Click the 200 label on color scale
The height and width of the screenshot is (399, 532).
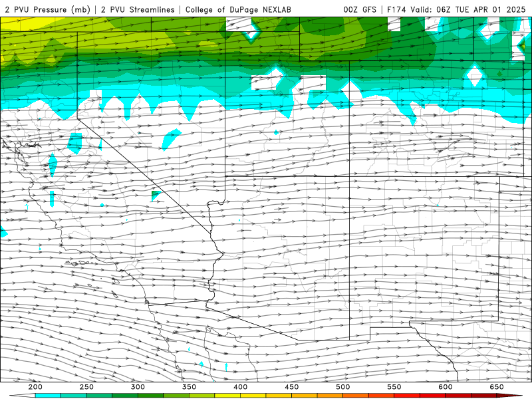[35, 387]
